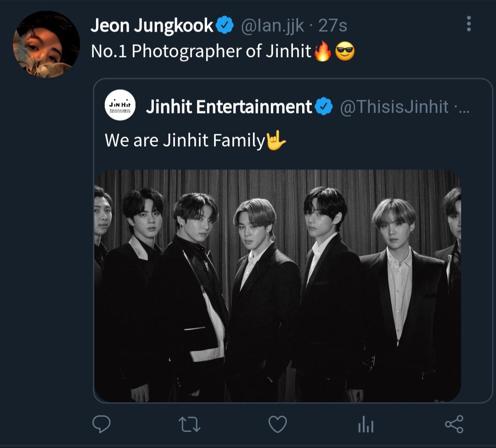Click the verified badge next to Jinhit Entertainment
496x448 pixels.
pyautogui.click(x=325, y=107)
